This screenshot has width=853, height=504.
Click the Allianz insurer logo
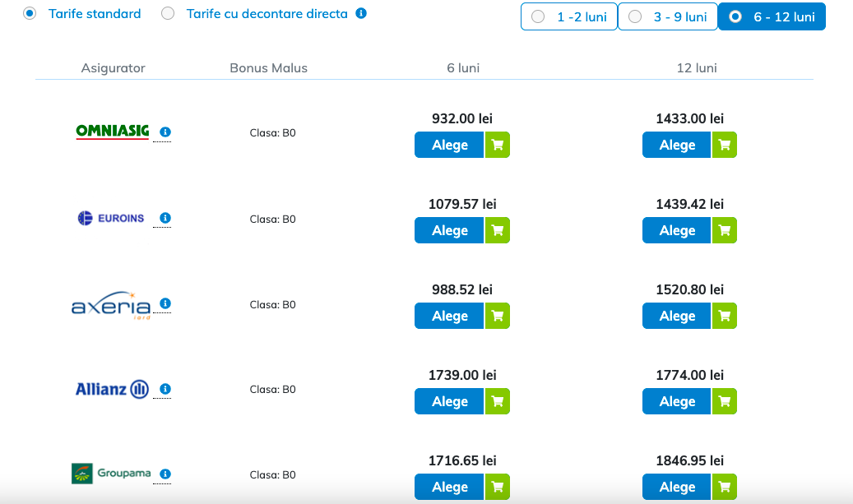(112, 389)
